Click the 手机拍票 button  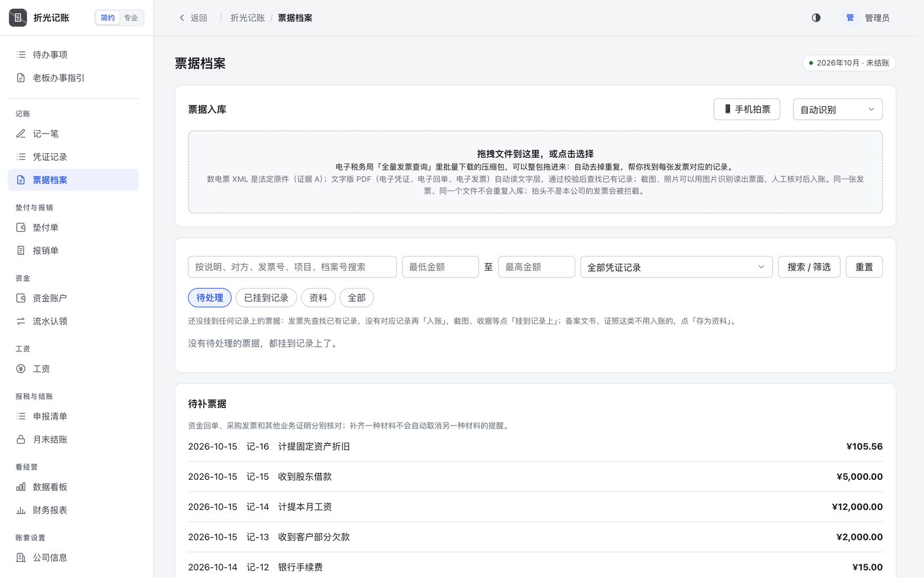click(x=747, y=109)
